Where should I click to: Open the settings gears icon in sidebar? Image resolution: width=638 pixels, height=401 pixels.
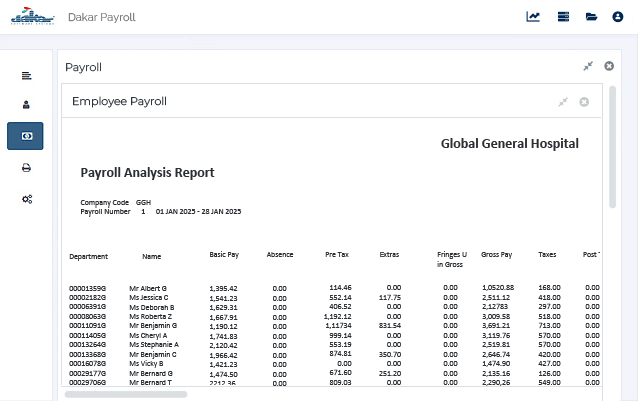[x=27, y=199]
